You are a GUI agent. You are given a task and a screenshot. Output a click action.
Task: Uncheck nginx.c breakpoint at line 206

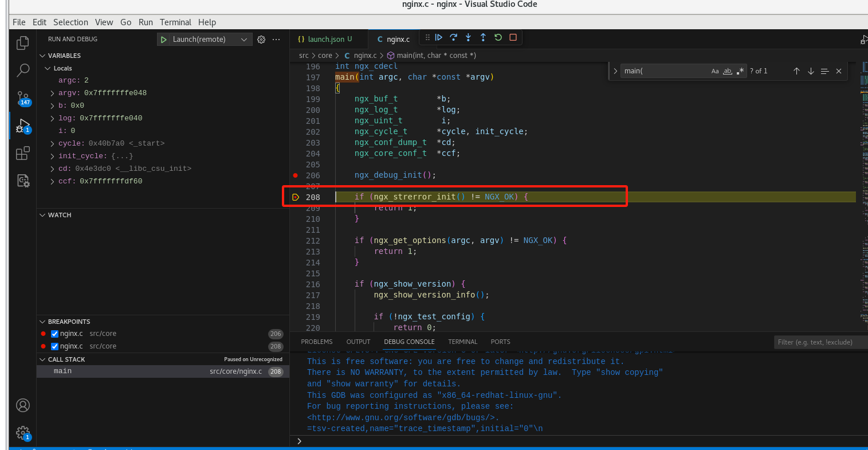[55, 334]
